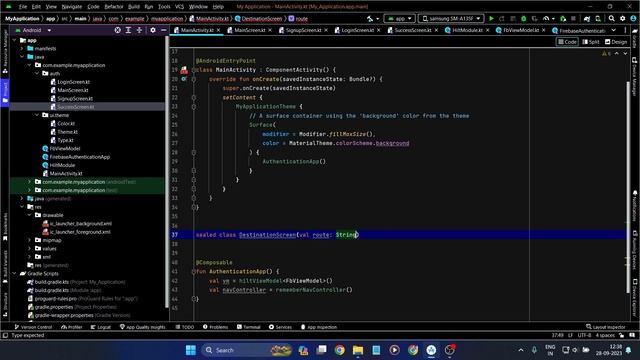Collapse the Gradle Scripts node
Screen dimensions: 640x360
click(x=15, y=273)
